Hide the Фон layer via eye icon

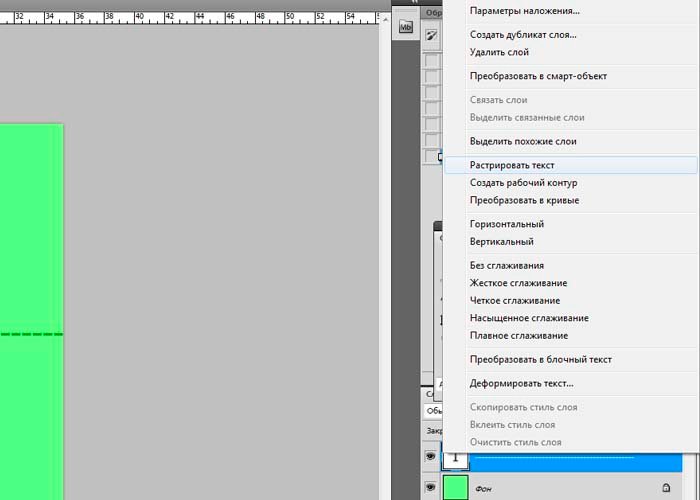[430, 488]
